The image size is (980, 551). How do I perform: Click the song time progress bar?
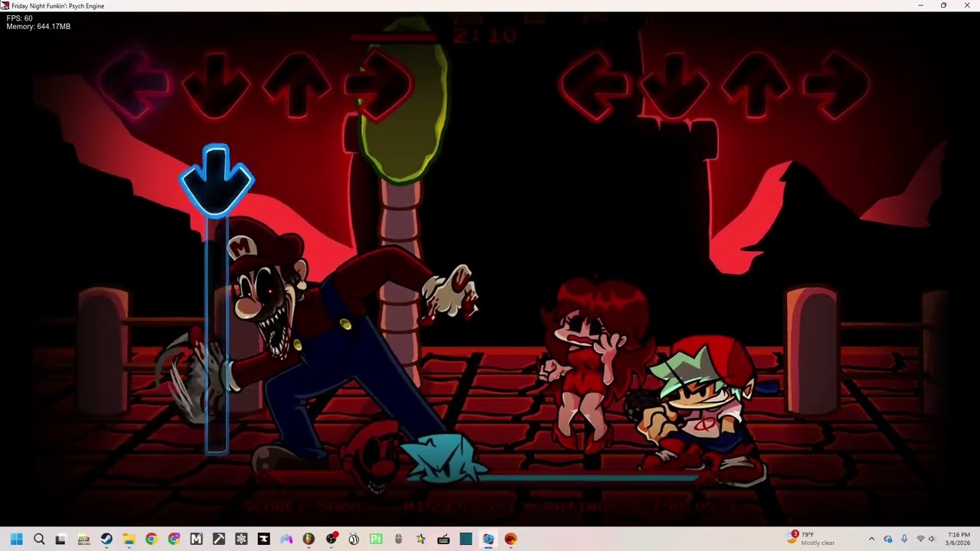433,35
